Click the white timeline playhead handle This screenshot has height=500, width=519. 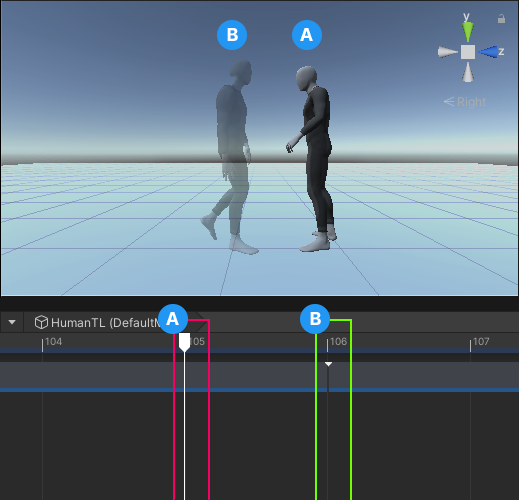click(184, 342)
